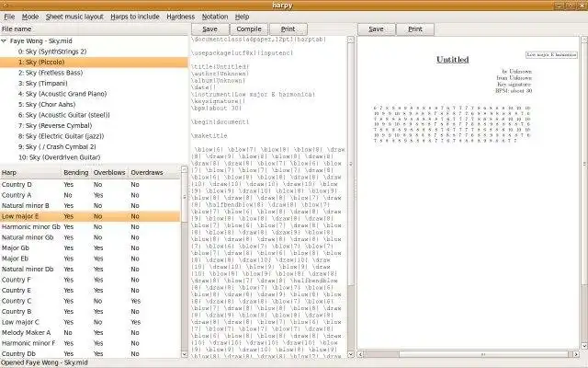This screenshot has width=588, height=368.
Task: Click the Untitled title in preview page
Action: (x=452, y=59)
